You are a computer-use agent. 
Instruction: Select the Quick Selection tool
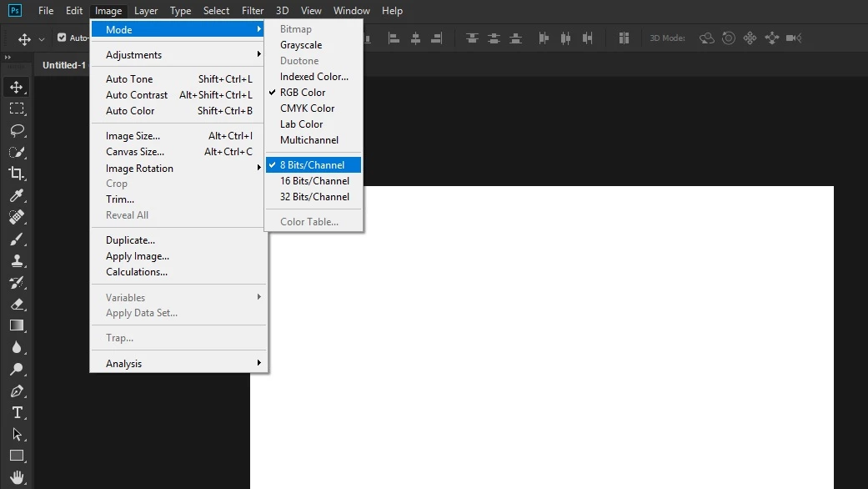[17, 153]
